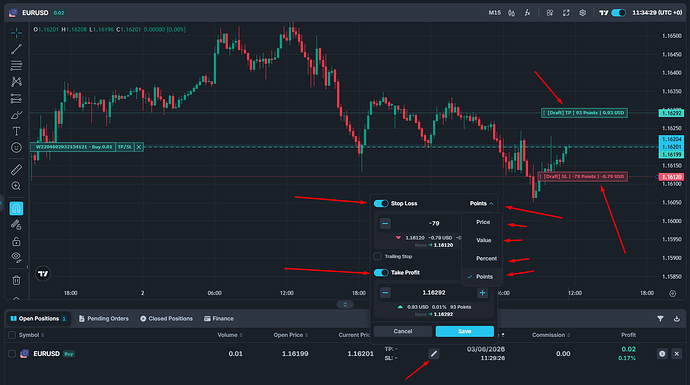
Task: Decrease the Take Profit price
Action: pos(385,293)
